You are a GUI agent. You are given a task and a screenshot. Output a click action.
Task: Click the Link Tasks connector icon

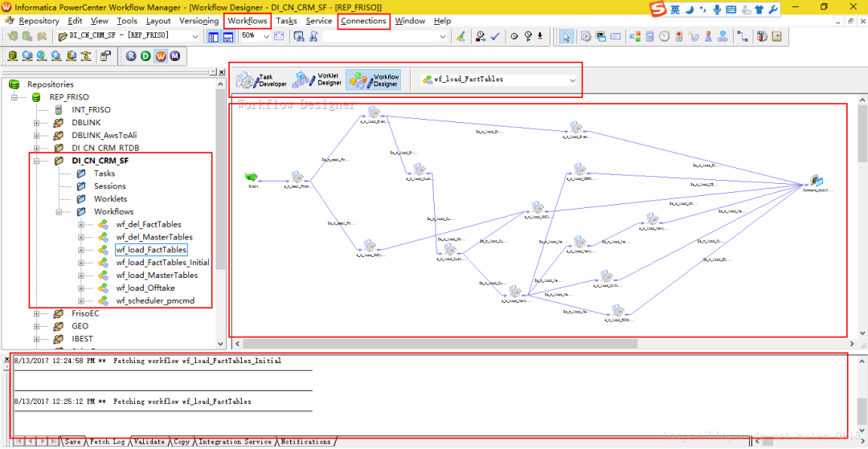coord(743,36)
